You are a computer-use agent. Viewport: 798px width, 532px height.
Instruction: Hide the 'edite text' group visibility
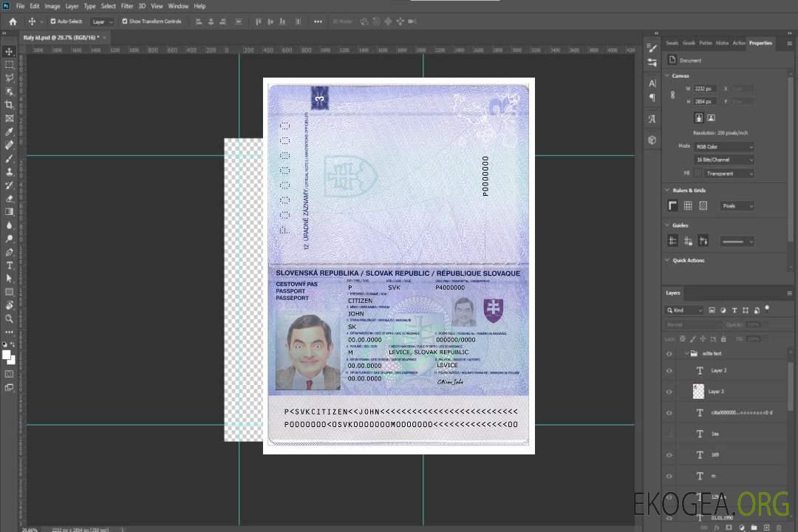pos(669,354)
